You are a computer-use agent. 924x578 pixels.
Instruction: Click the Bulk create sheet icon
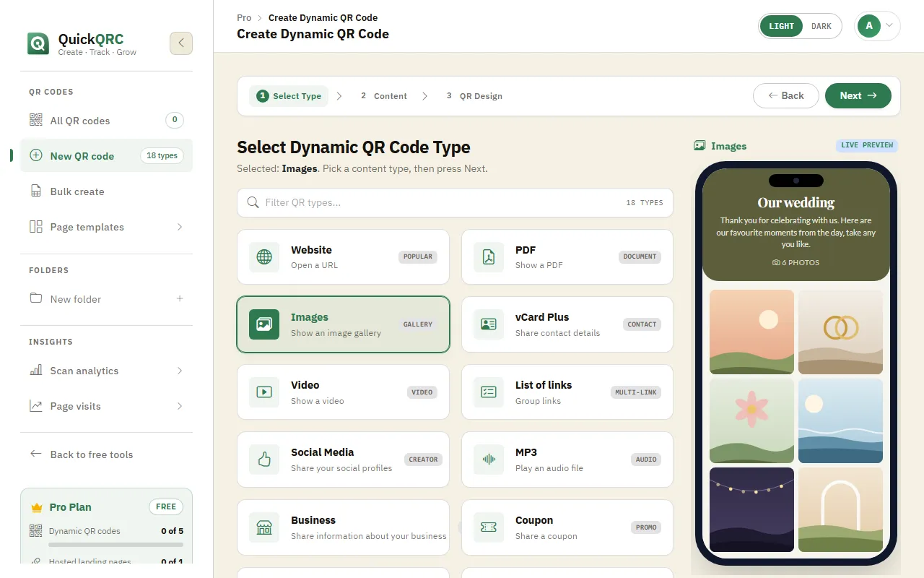tap(35, 191)
